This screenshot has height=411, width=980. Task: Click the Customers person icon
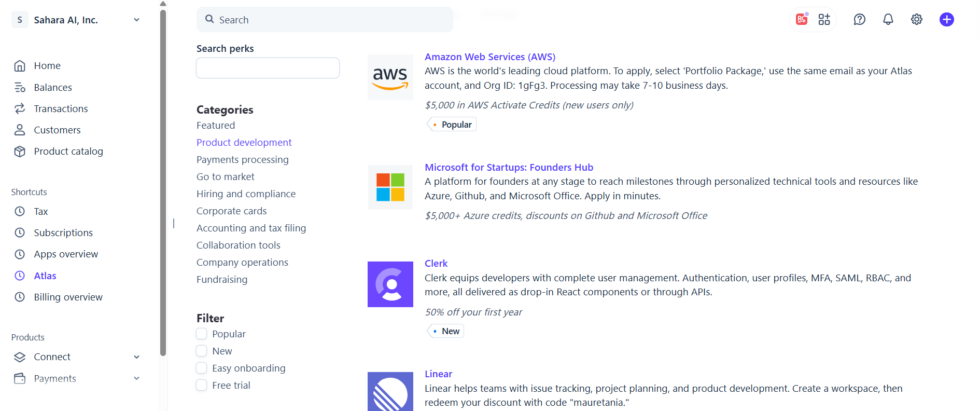tap(20, 130)
